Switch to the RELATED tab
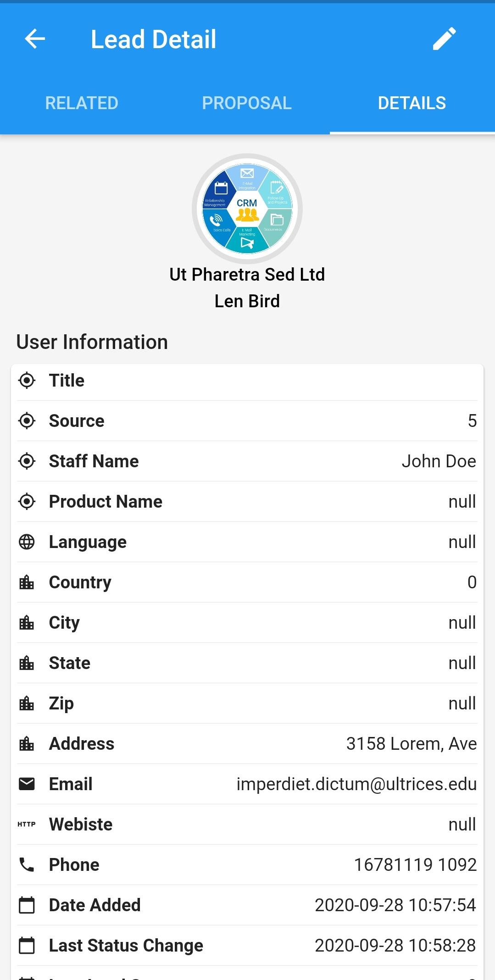Screen dimensions: 495x980 (x=82, y=103)
